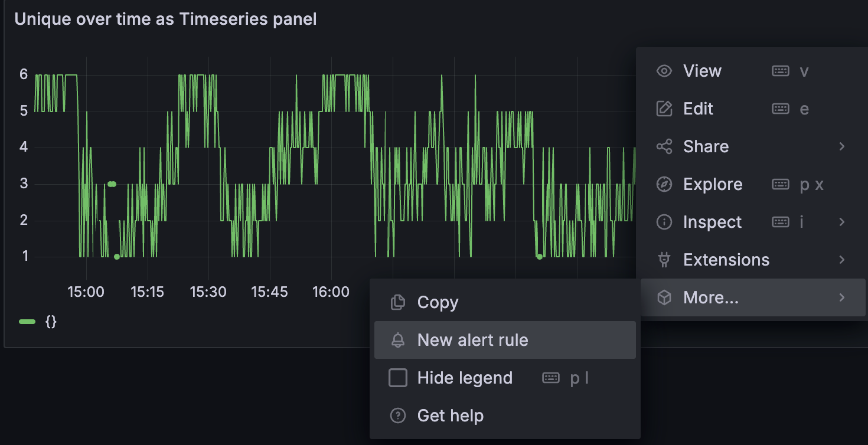This screenshot has width=868, height=445.
Task: Toggle the {} series in the legend
Action: 52,321
